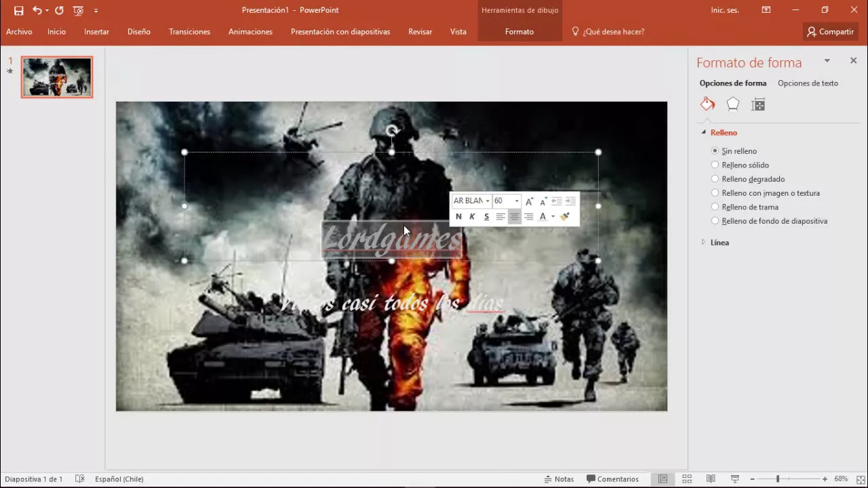Select the Efectos pentagon icon

click(x=733, y=104)
